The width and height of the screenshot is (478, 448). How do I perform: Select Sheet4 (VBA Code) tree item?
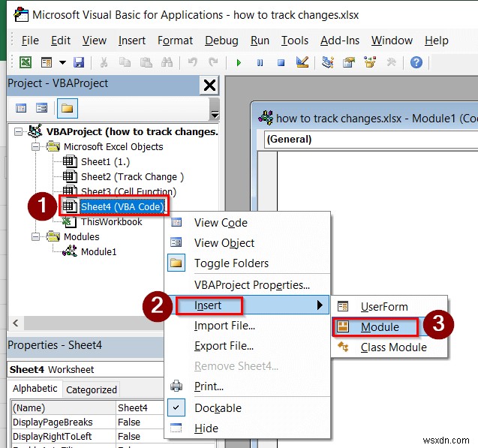click(122, 206)
